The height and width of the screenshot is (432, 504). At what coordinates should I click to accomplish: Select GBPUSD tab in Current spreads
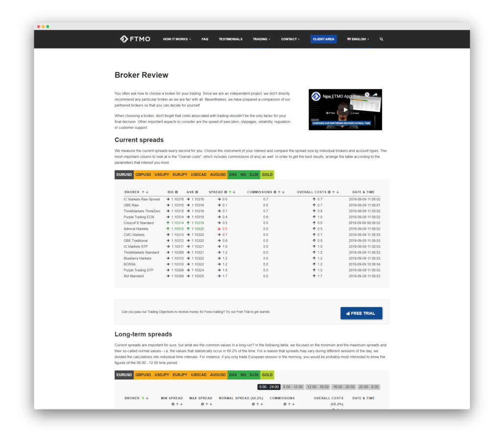coord(143,175)
